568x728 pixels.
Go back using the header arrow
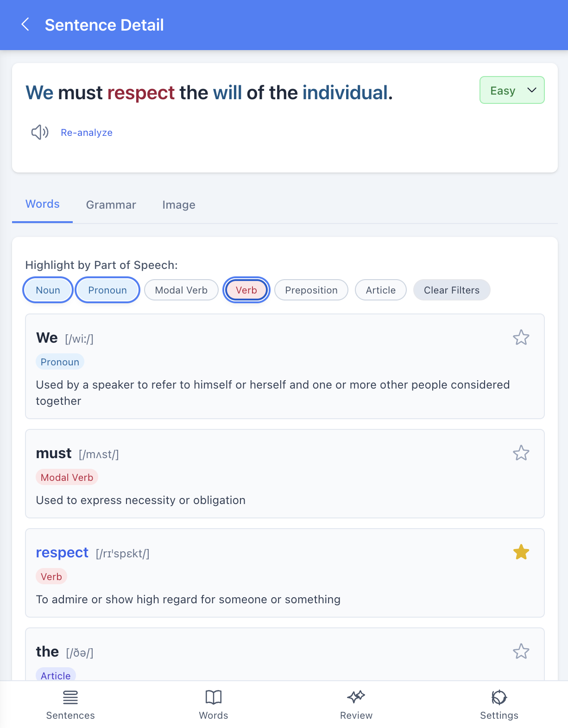25,25
